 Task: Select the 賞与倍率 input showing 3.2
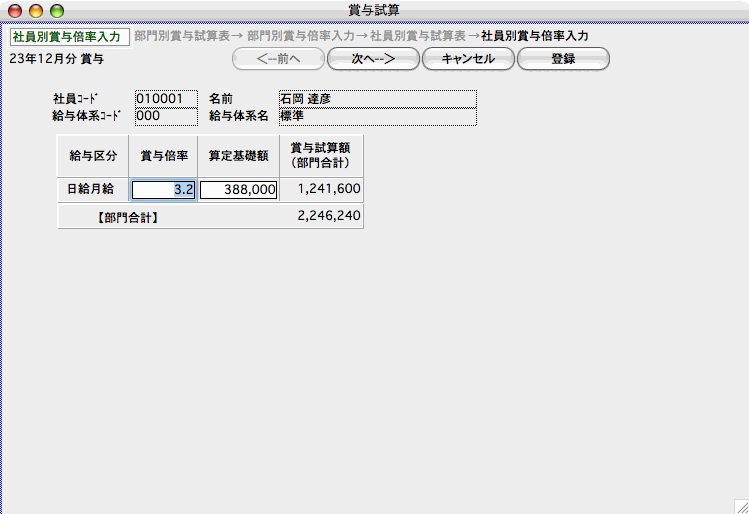click(x=164, y=189)
